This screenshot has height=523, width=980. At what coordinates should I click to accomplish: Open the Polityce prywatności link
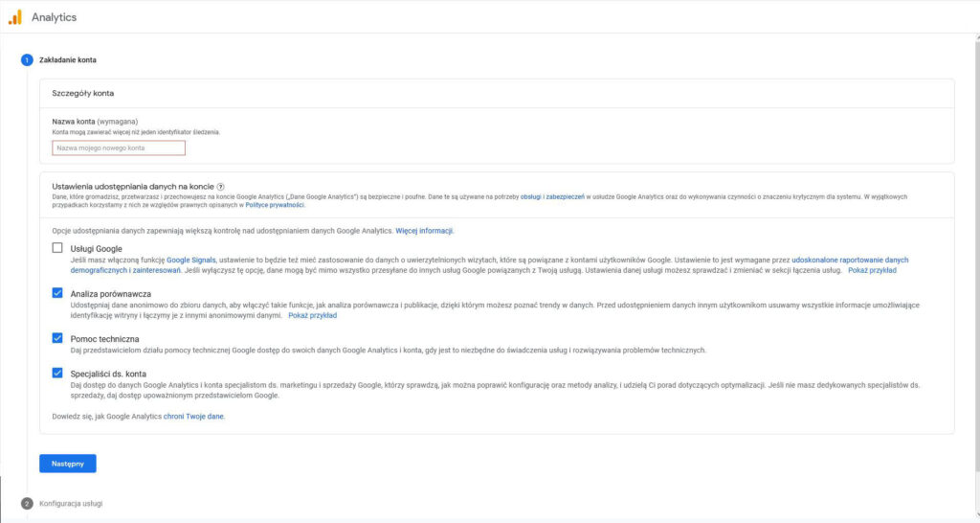click(275, 205)
